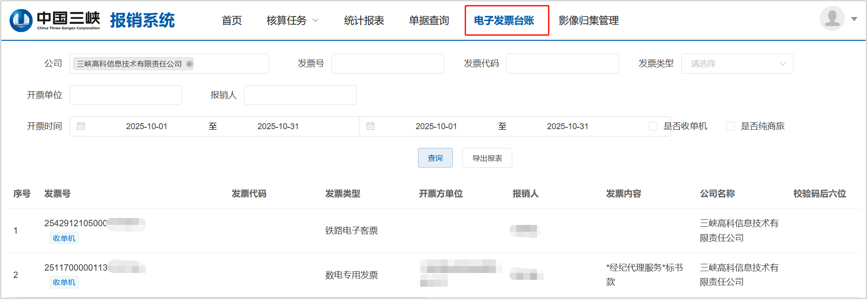Click first date range calendar icon

81,126
